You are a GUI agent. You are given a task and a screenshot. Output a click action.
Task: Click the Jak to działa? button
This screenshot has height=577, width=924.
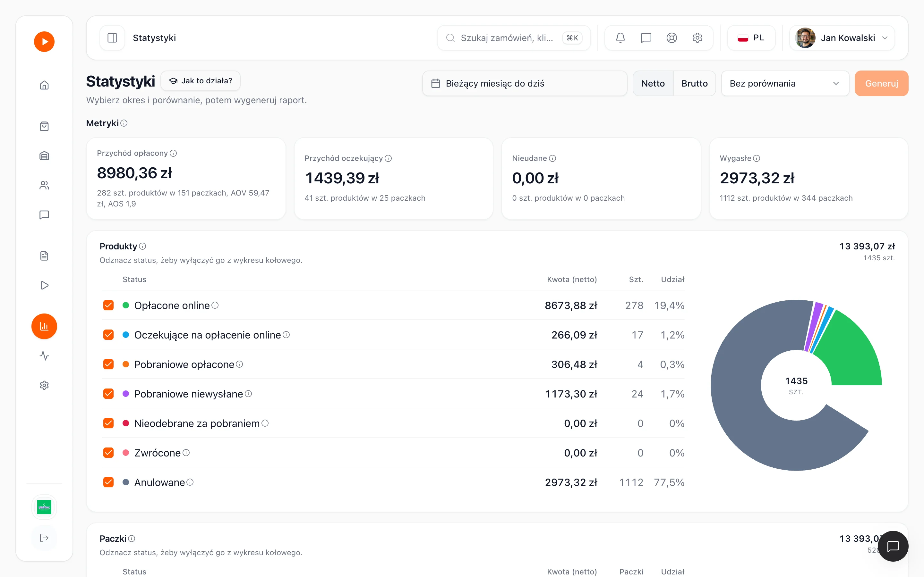(201, 80)
